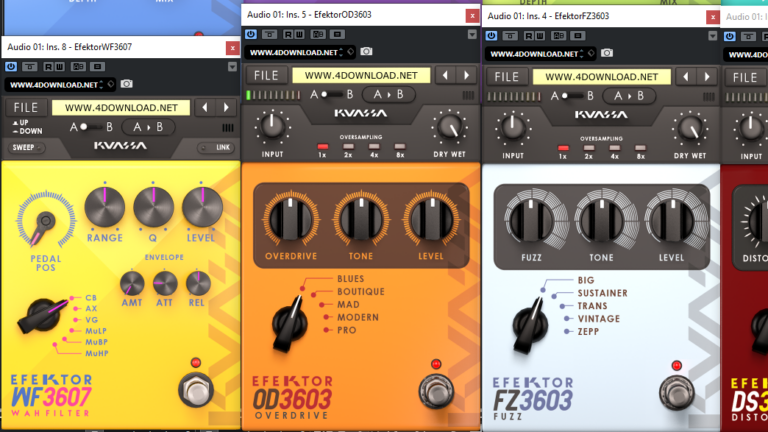This screenshot has width=768, height=432.
Task: Open FILE menu in FZ3603 fuzz plugin
Action: [x=506, y=77]
